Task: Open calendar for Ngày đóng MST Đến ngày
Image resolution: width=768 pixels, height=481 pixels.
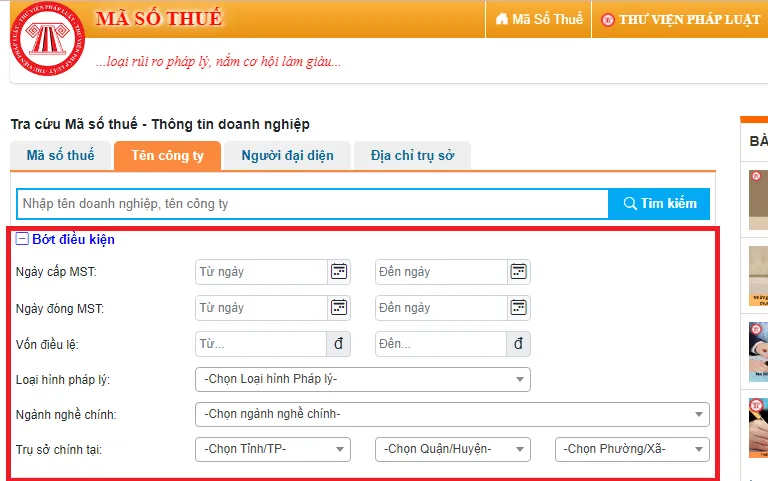Action: tap(519, 308)
